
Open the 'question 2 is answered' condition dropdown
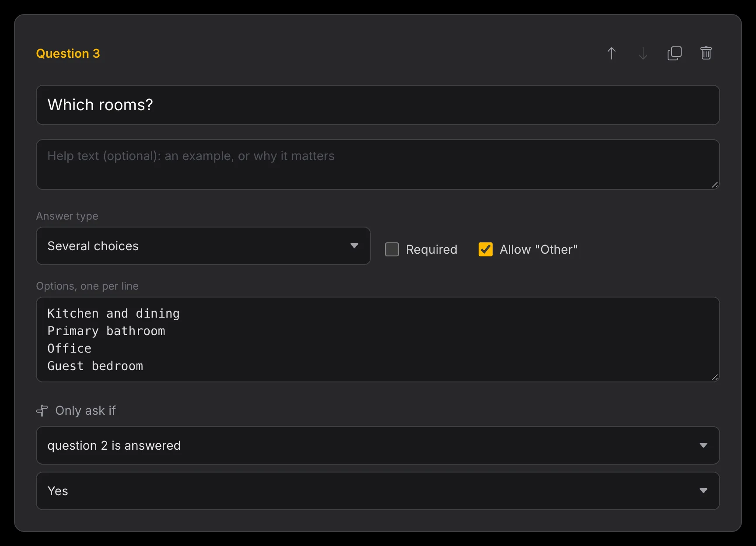(x=378, y=445)
